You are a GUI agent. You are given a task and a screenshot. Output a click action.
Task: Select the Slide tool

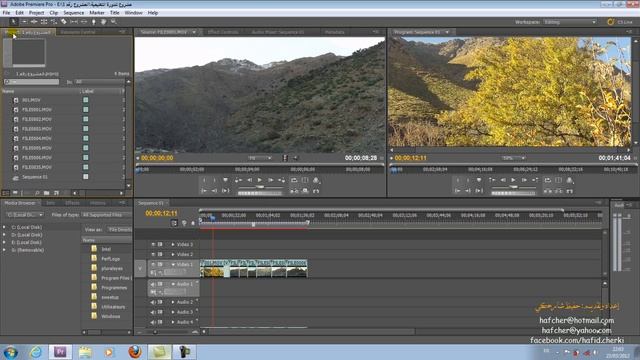pos(84,22)
